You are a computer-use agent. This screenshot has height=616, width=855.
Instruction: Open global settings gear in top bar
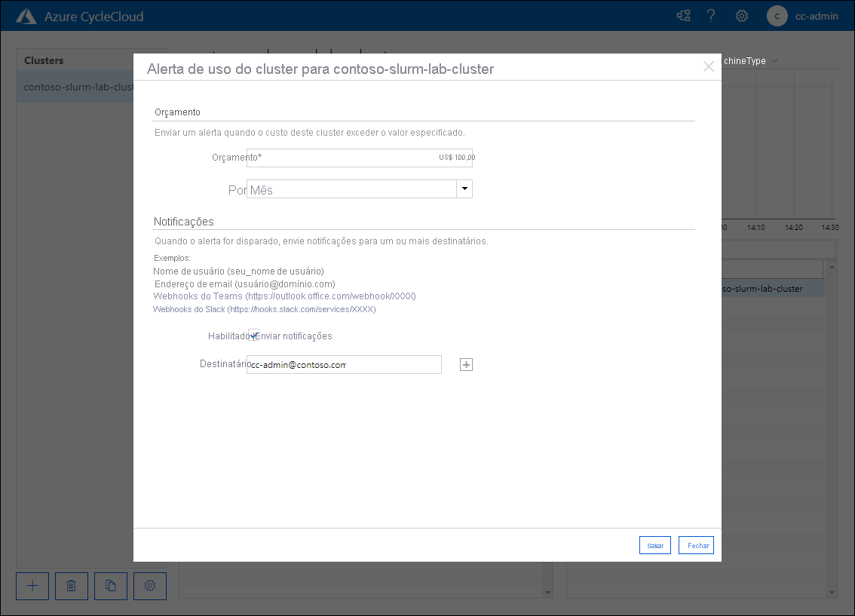(741, 15)
